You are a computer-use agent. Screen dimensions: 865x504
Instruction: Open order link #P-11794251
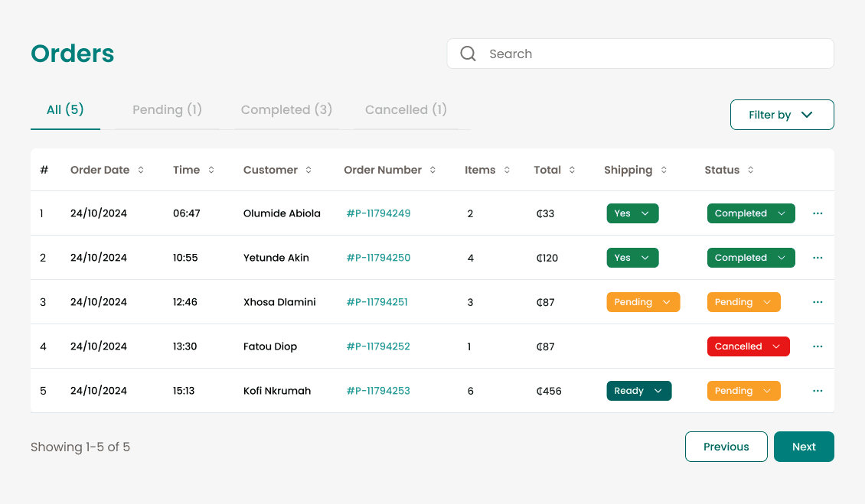[x=377, y=302]
